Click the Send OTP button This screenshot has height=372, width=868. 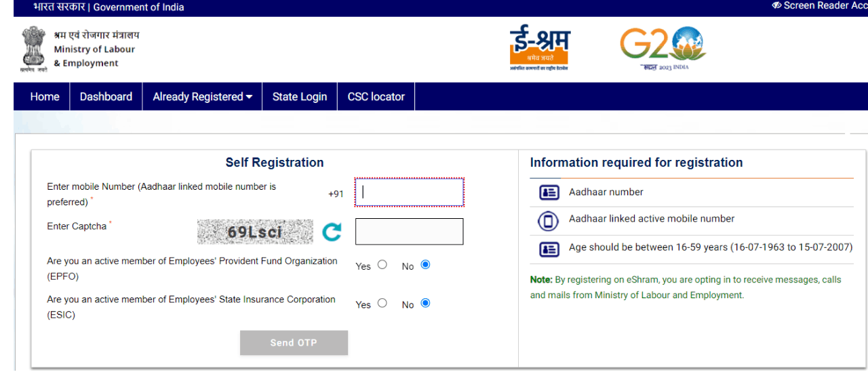294,343
